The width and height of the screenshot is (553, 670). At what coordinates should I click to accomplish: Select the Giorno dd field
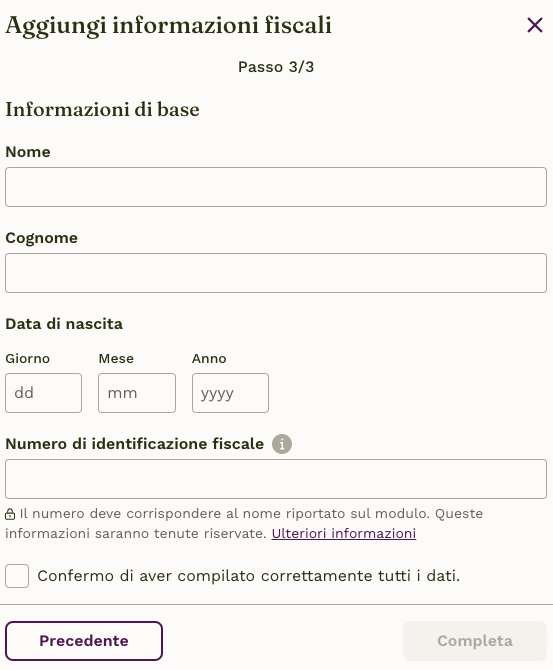[x=44, y=393]
